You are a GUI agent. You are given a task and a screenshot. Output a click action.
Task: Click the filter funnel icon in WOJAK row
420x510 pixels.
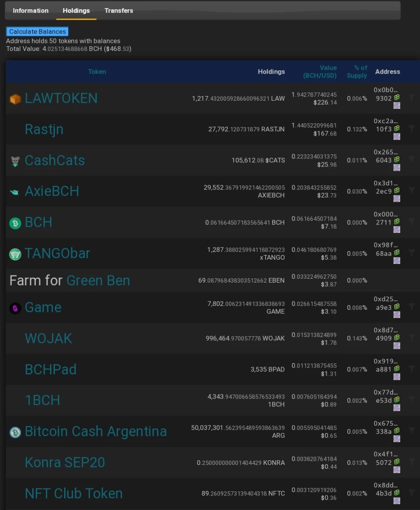[x=411, y=337]
